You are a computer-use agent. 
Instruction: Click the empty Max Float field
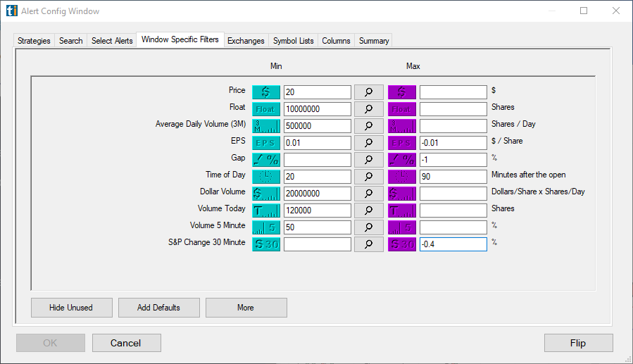click(x=453, y=109)
